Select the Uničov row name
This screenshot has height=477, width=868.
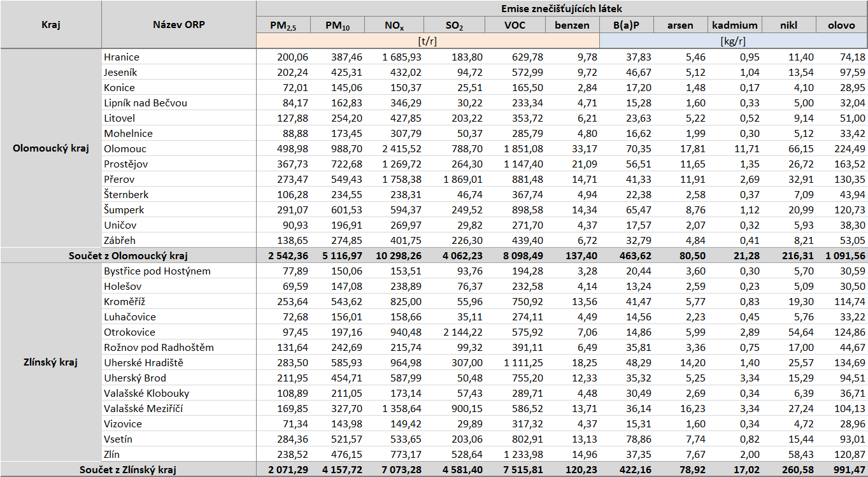coord(120,225)
